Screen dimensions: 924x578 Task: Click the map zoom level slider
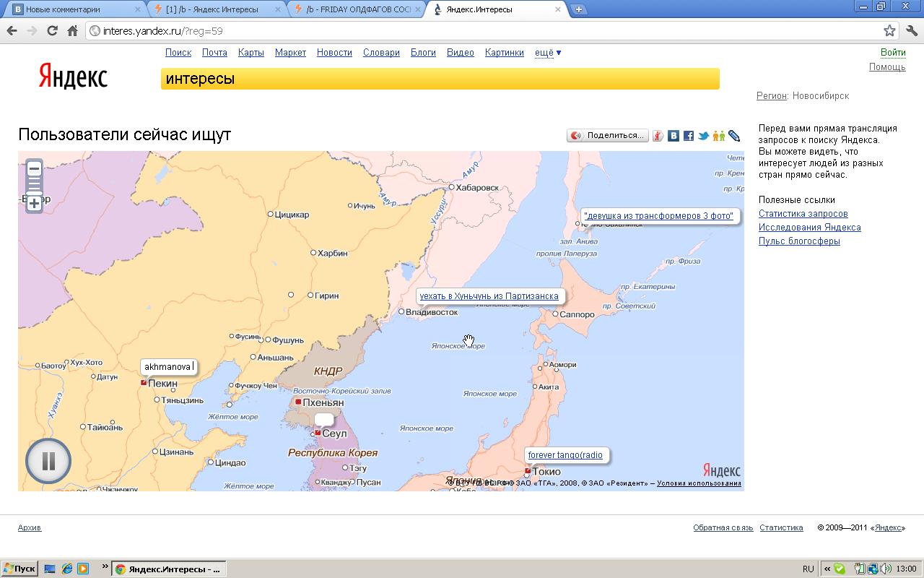pos(34,186)
